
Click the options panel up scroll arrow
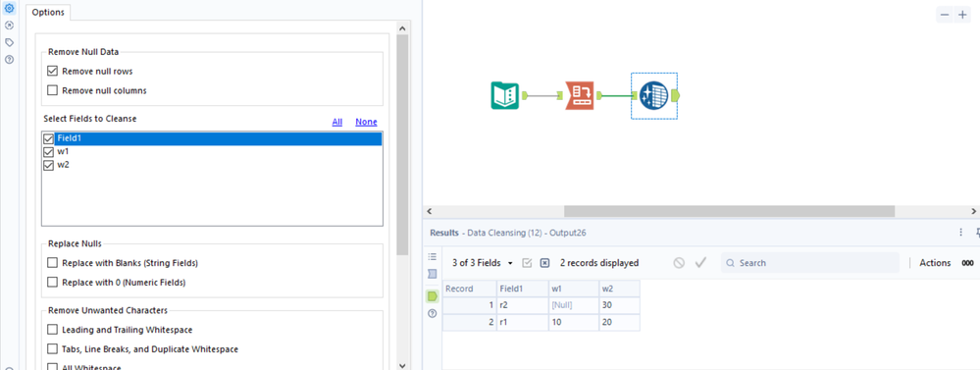click(402, 28)
